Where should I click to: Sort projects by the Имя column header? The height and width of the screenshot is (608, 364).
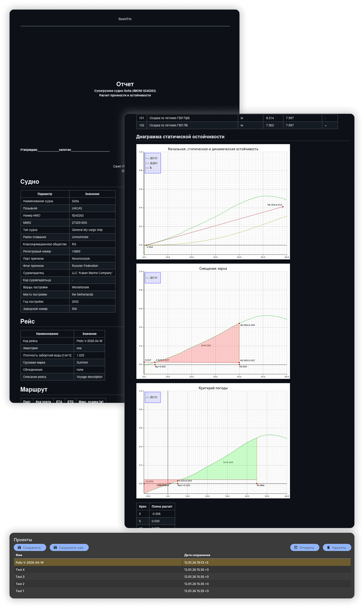[19, 555]
